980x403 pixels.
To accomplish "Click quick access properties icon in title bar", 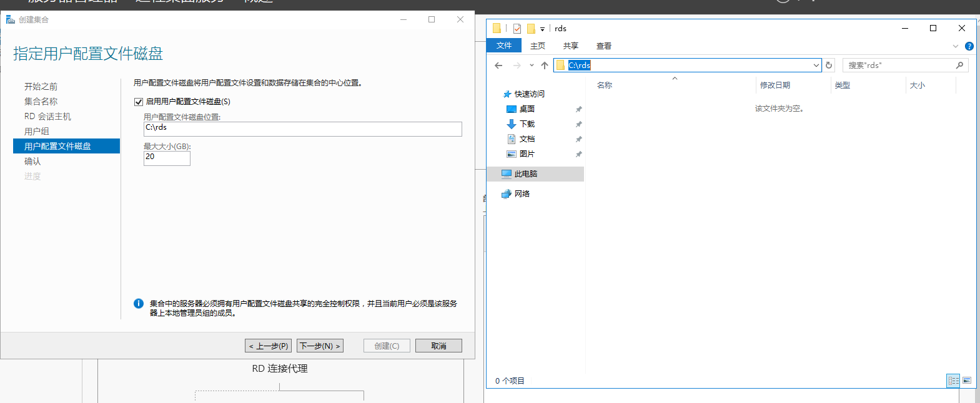I will tap(517, 29).
